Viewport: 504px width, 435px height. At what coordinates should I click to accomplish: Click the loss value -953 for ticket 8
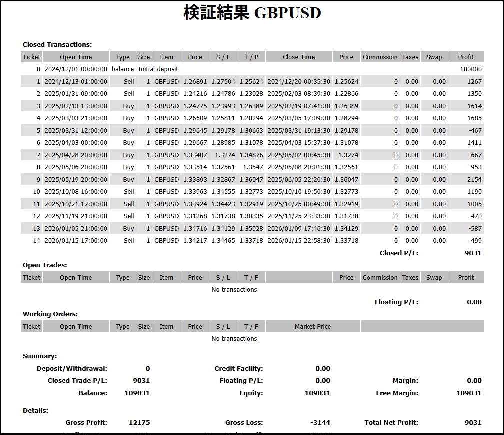(x=475, y=167)
